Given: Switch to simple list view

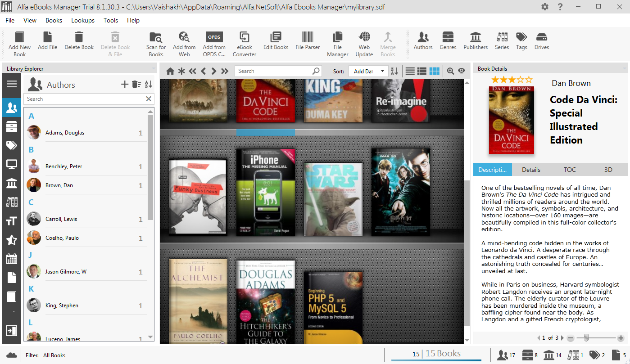Looking at the screenshot, I should click(x=410, y=71).
